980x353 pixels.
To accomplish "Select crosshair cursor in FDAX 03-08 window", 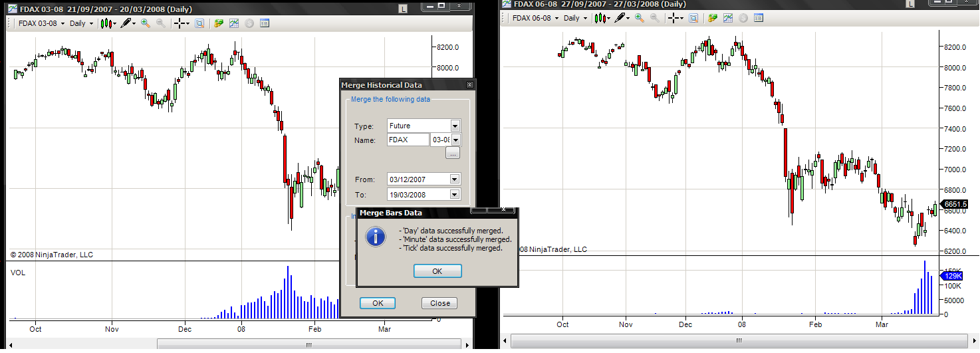I will pyautogui.click(x=181, y=23).
